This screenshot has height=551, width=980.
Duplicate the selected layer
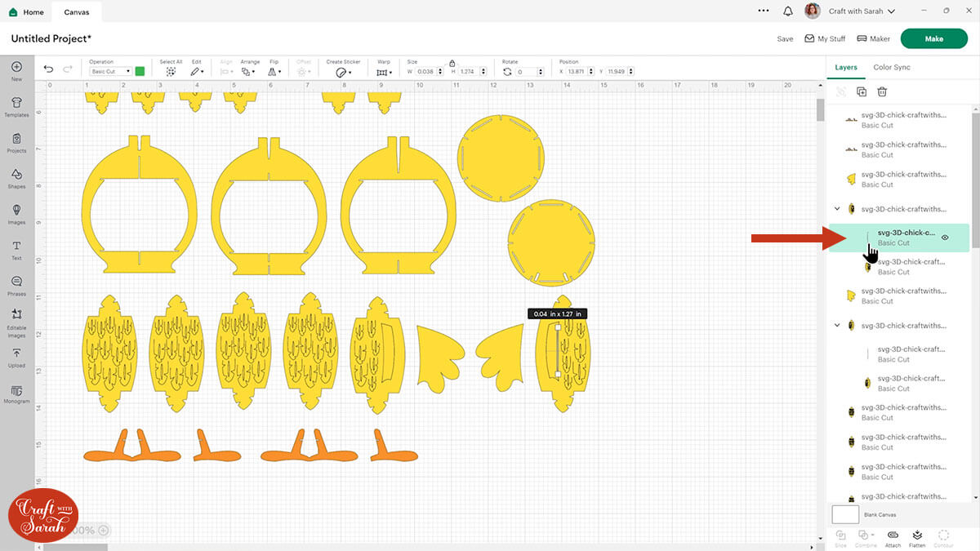(862, 92)
